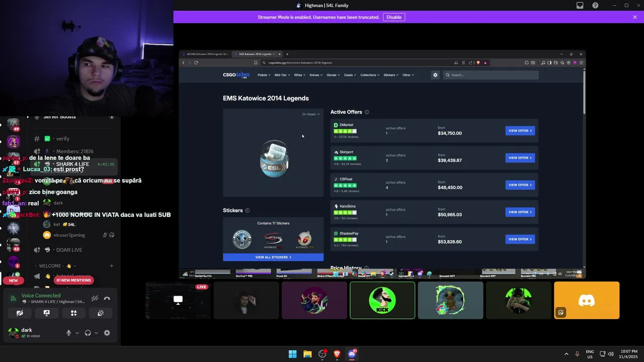Click the Brave shields icon
The width and height of the screenshot is (644, 362).
(x=478, y=63)
